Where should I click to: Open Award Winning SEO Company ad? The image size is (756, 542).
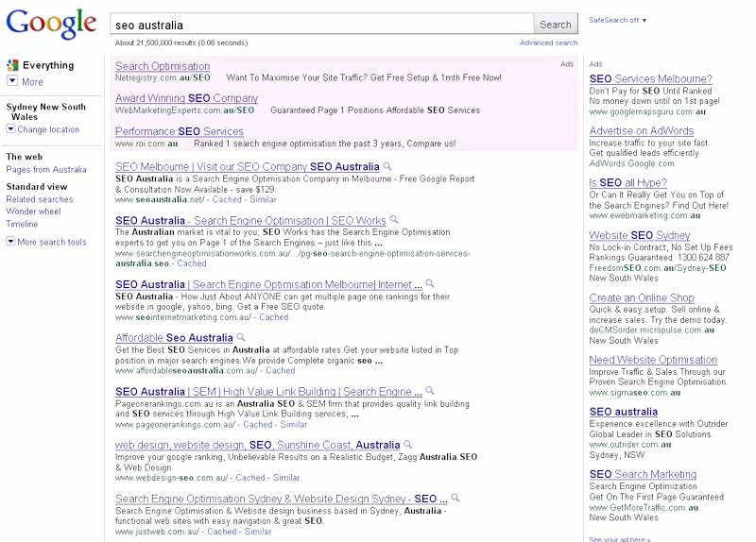(x=186, y=98)
